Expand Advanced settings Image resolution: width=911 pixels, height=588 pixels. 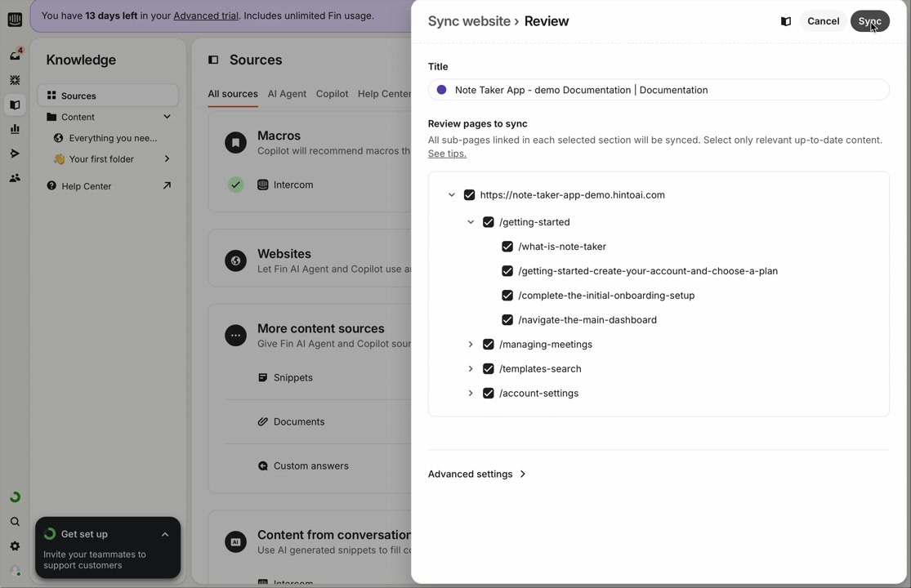click(477, 474)
